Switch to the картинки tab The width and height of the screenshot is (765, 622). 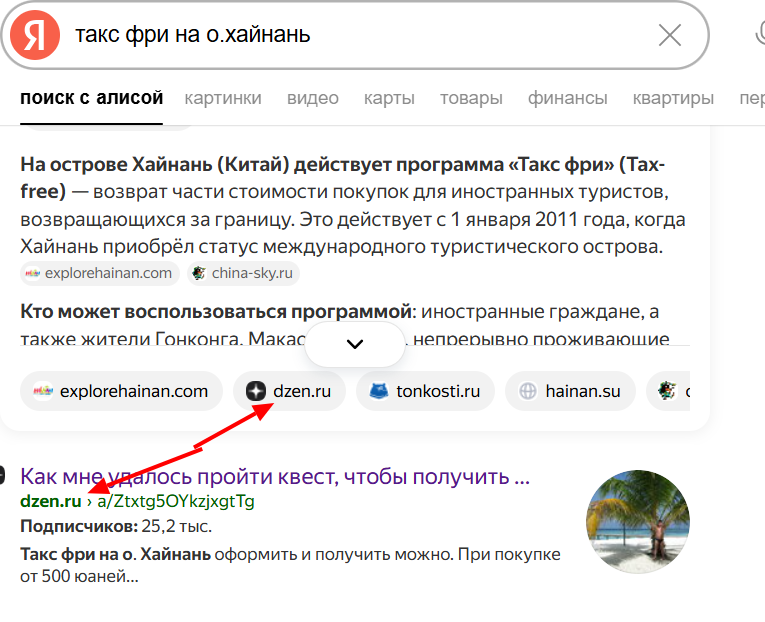pyautogui.click(x=223, y=98)
